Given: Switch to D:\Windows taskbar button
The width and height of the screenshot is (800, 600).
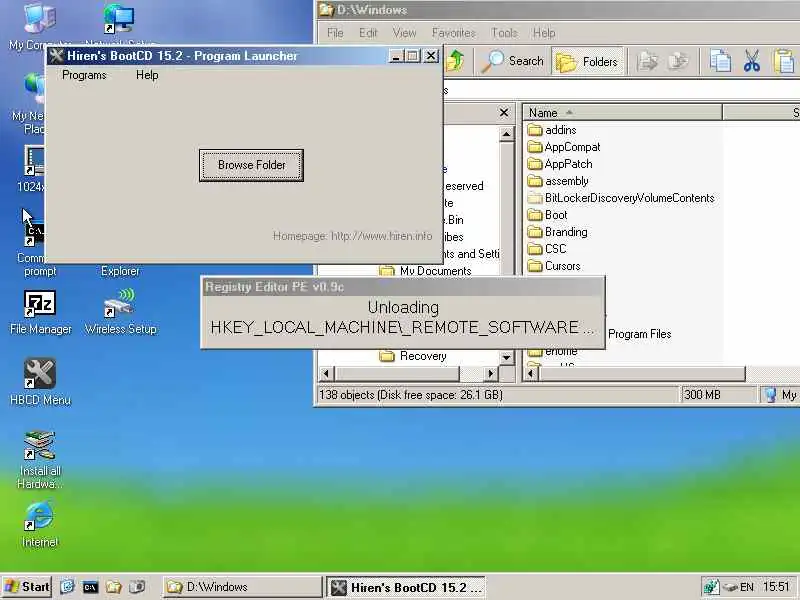Looking at the screenshot, I should tap(243, 587).
